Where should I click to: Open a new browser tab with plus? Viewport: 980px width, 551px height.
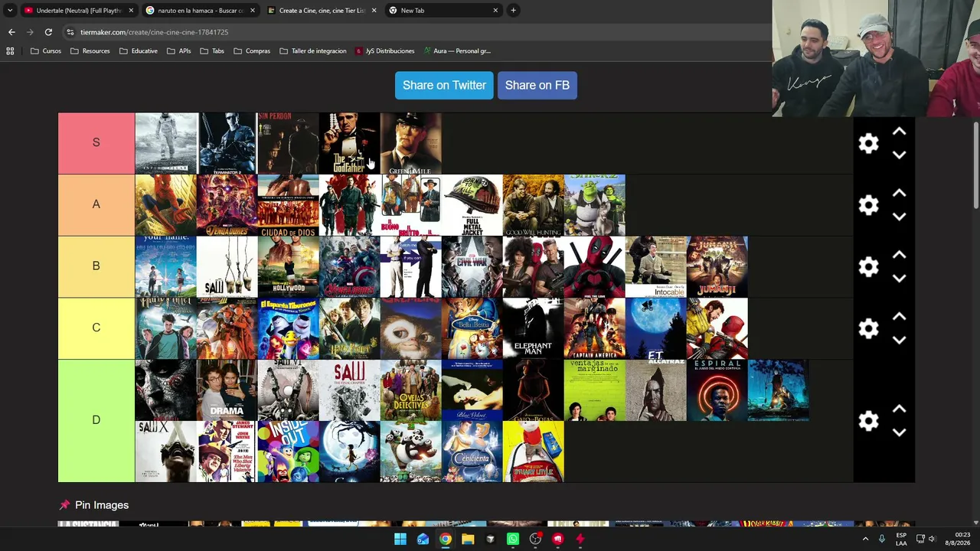coord(513,11)
